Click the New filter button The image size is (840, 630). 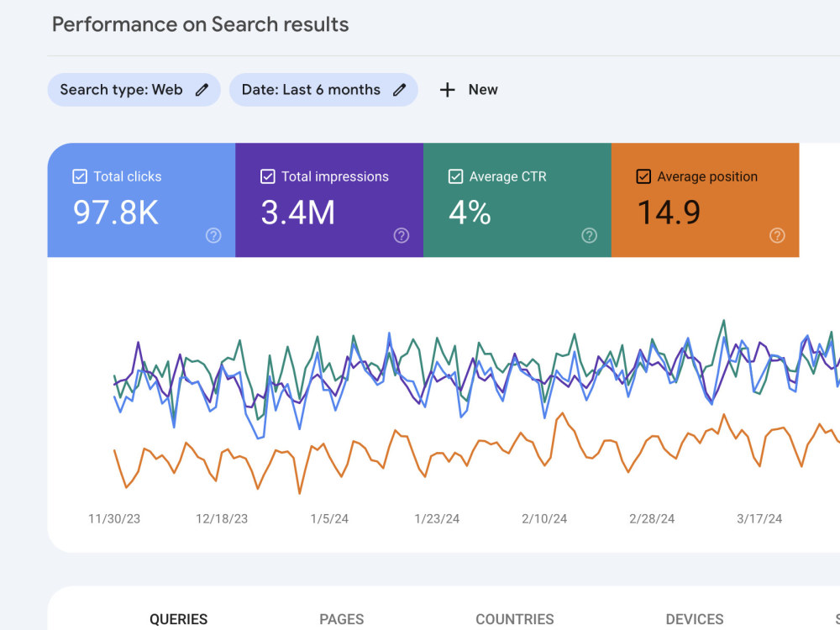(469, 90)
